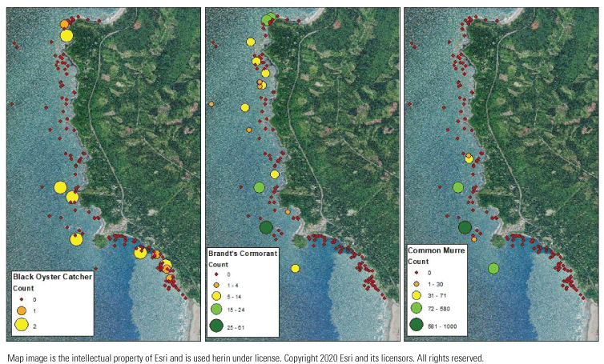Click southernmost yellow circle on Brandt's Cormorant map
This screenshot has height=364, width=604.
pyautogui.click(x=295, y=268)
